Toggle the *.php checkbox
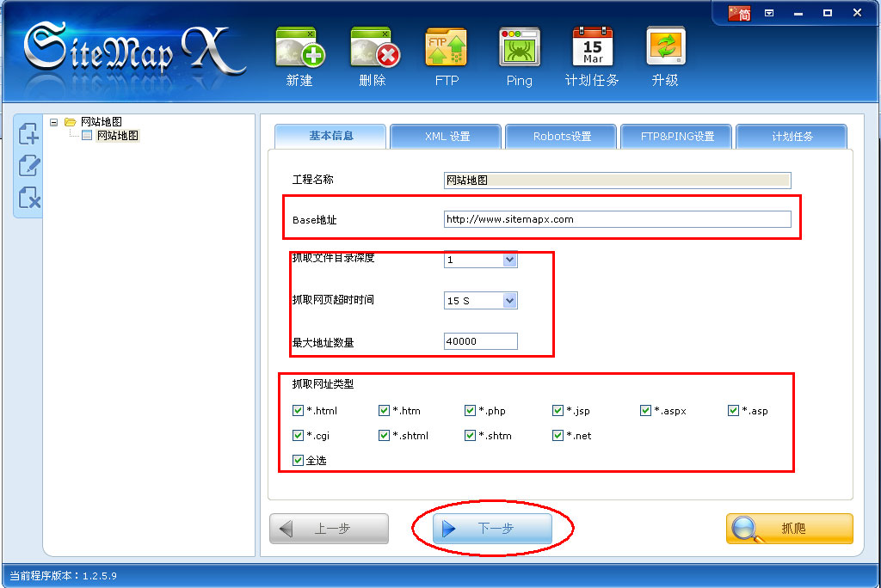 pyautogui.click(x=471, y=411)
